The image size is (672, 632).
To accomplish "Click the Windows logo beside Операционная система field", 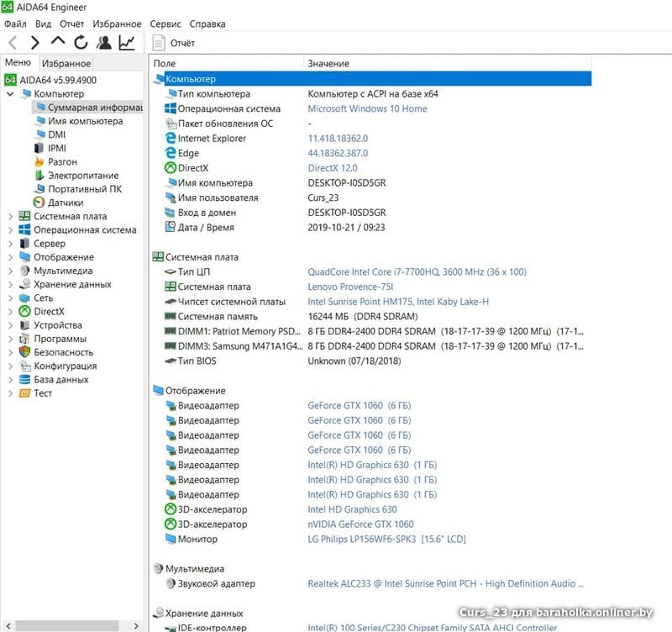I will pyautogui.click(x=171, y=108).
